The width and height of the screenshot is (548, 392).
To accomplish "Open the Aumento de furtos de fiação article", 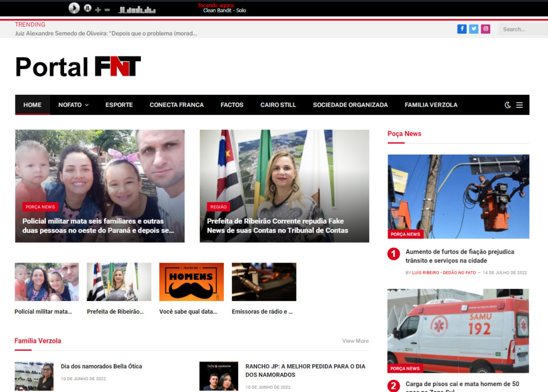I will click(459, 256).
